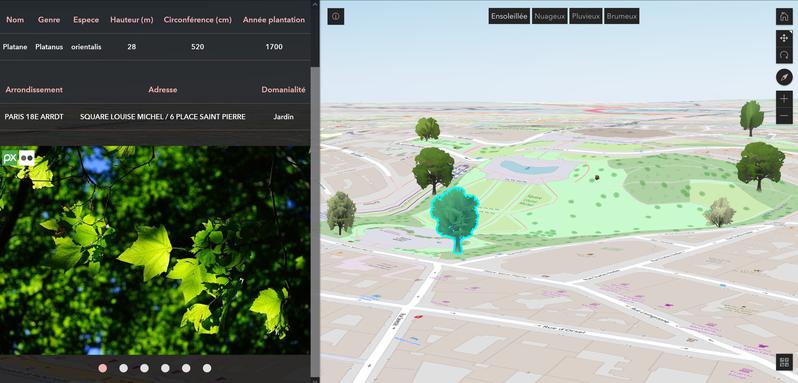Click the left panel vertical scrollbar
The width and height of the screenshot is (798, 383).
[x=316, y=221]
